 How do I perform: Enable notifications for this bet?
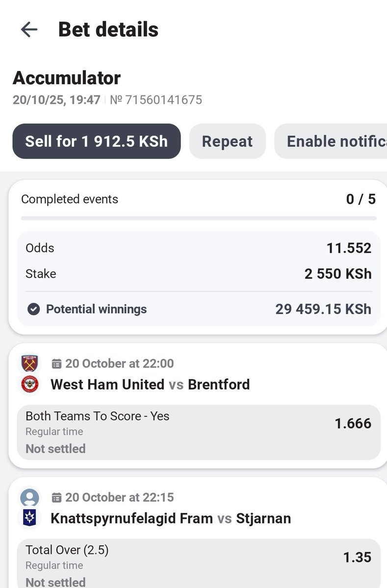[x=331, y=141]
